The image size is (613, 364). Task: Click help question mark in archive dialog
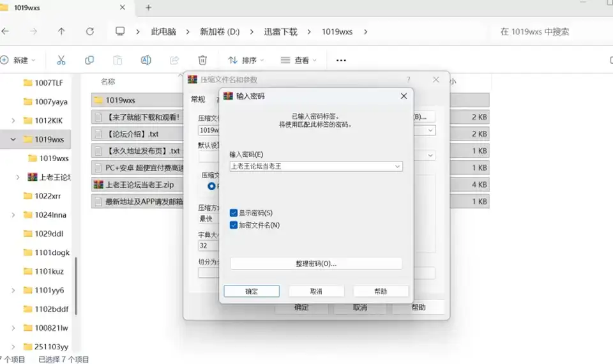point(408,79)
